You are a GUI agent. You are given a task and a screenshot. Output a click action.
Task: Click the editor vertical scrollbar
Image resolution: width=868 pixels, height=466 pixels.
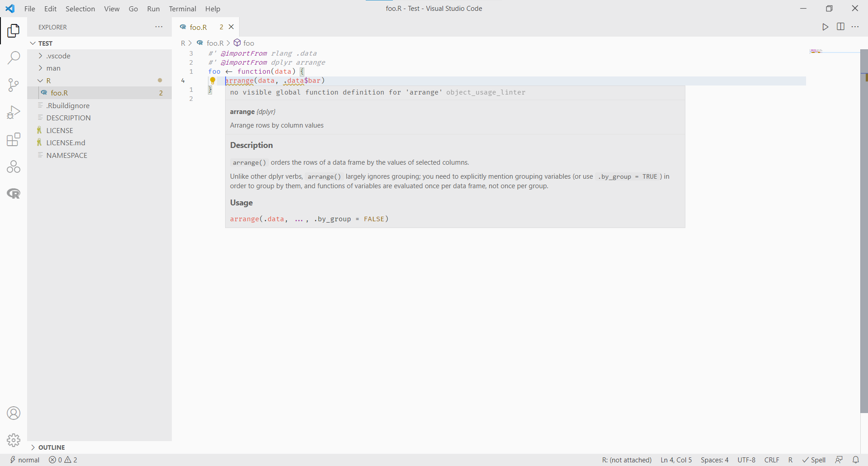coord(864,231)
